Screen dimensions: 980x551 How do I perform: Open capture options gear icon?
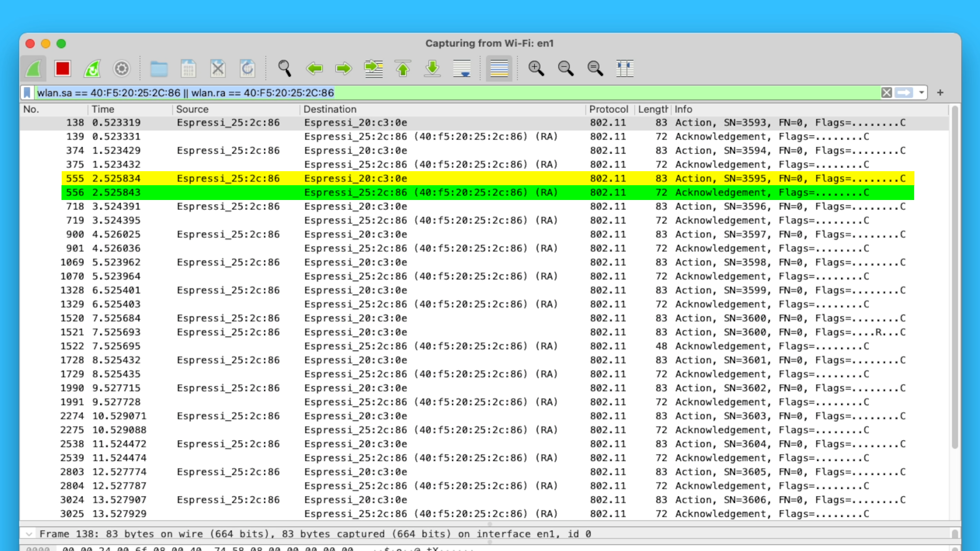[122, 69]
